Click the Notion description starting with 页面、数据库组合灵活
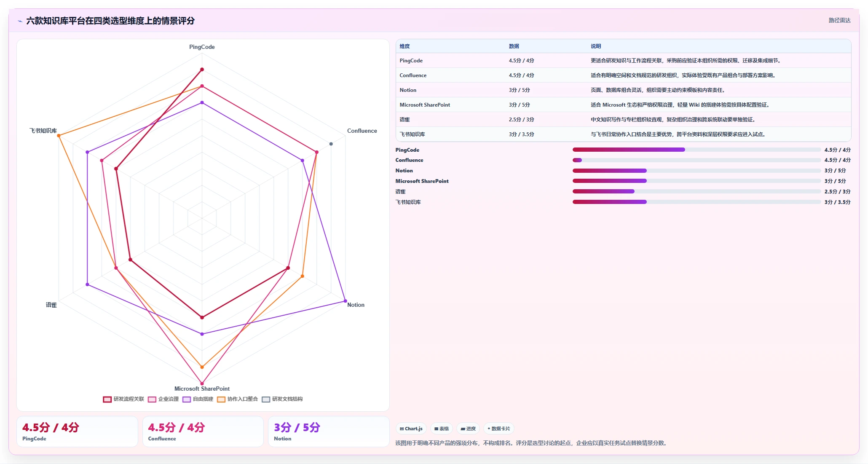 point(658,90)
